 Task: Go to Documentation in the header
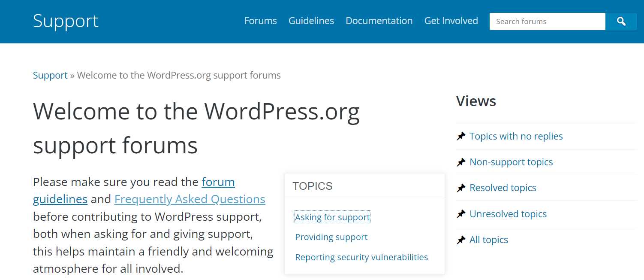point(379,21)
